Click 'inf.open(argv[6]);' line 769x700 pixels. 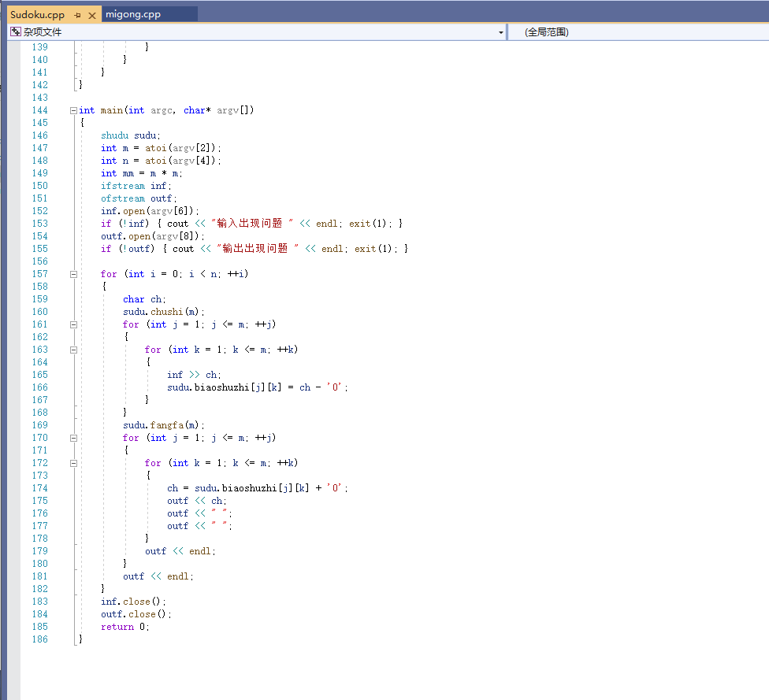(x=150, y=211)
